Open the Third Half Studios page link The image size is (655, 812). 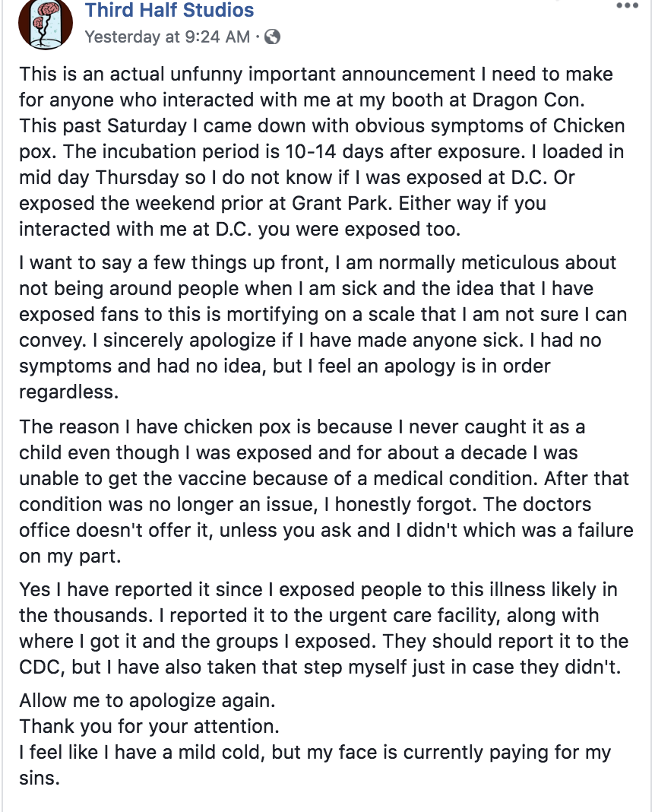[169, 10]
